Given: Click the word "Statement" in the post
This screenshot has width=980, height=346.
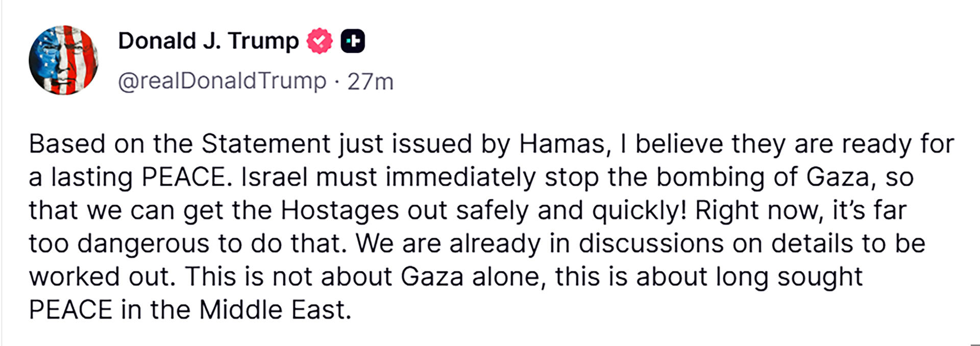Looking at the screenshot, I should 266,144.
